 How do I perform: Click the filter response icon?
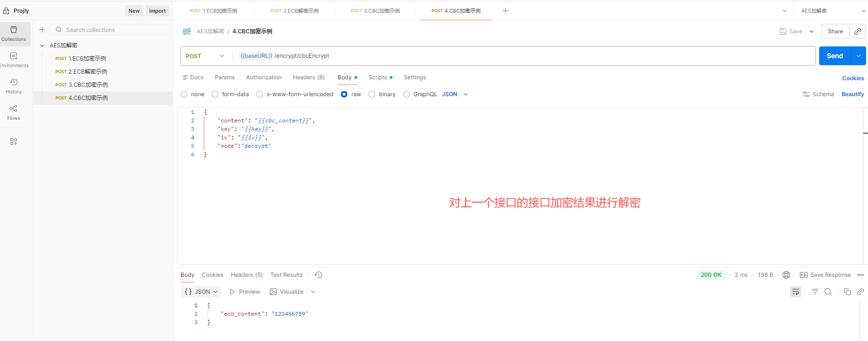[815, 292]
